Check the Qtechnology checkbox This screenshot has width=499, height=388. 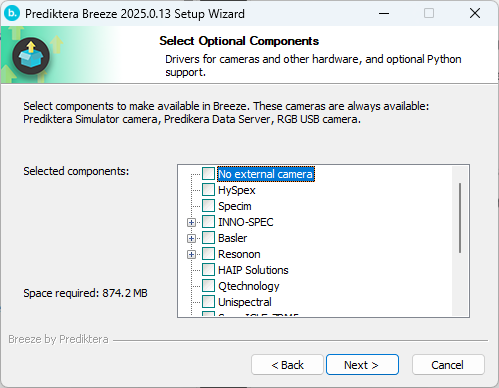pos(208,286)
